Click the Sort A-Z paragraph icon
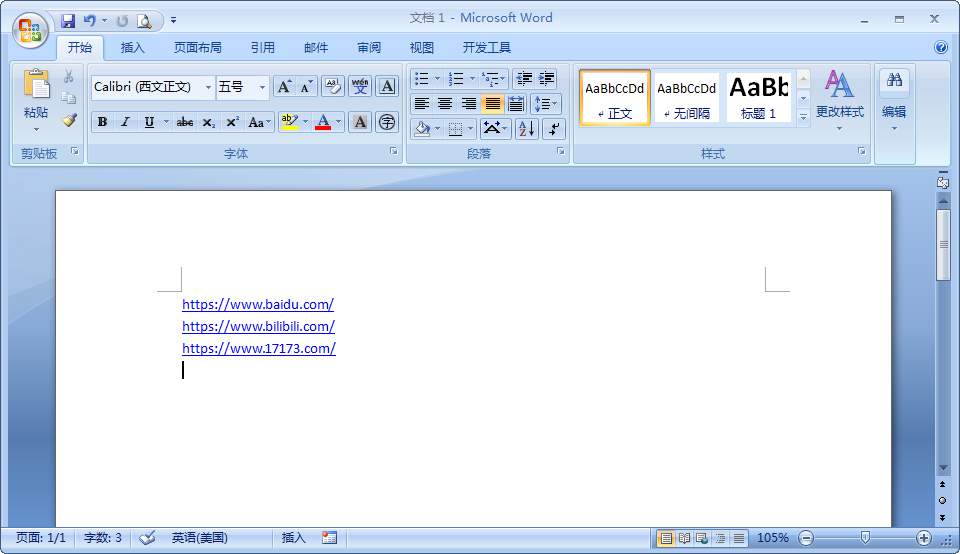This screenshot has height=554, width=960. [x=527, y=129]
